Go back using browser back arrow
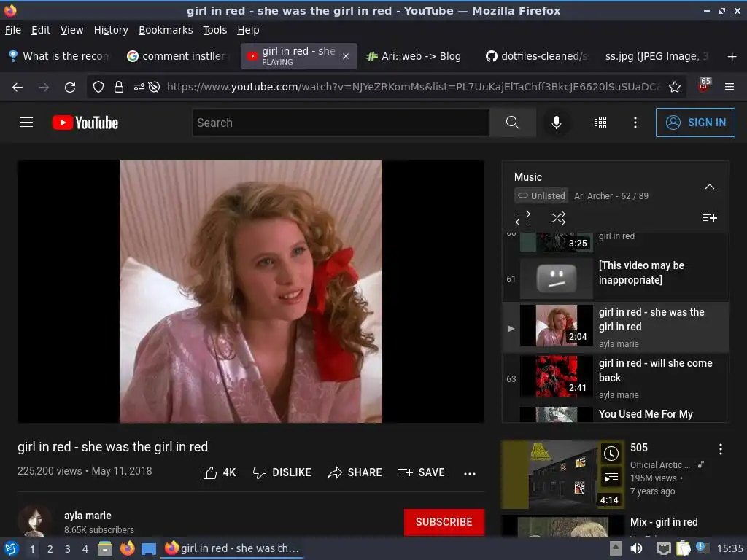 (x=18, y=87)
